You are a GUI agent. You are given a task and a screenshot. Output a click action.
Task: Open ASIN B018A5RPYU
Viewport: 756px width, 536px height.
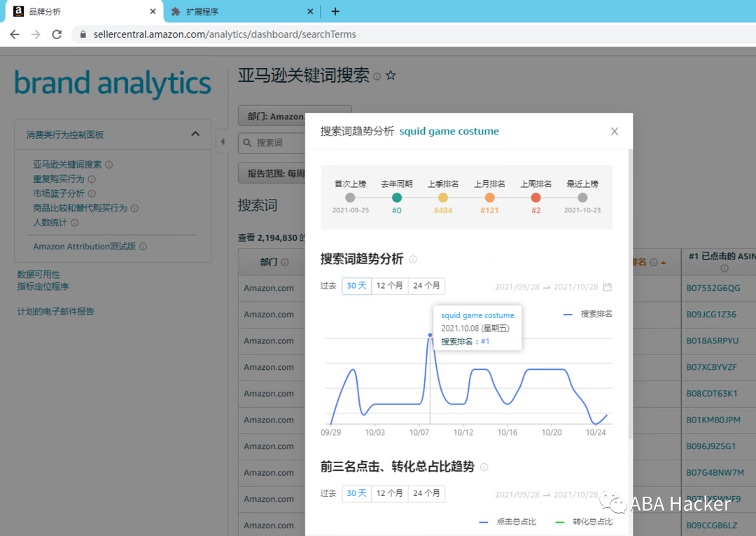coord(712,341)
